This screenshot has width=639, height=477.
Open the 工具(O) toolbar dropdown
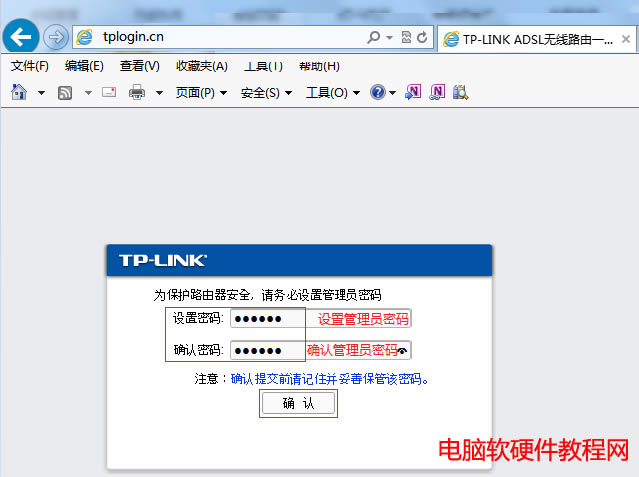[333, 93]
